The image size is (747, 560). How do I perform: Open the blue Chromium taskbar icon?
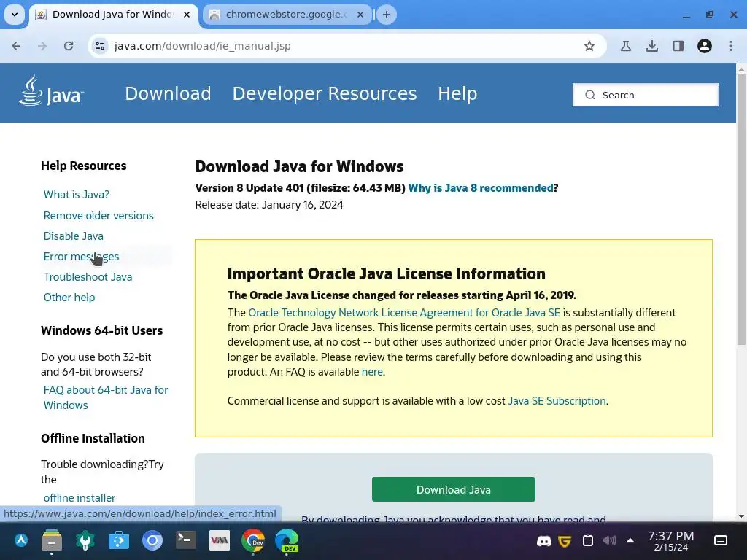[152, 540]
